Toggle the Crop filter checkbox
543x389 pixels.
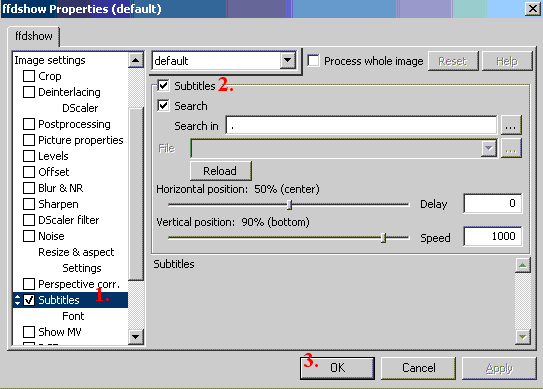click(x=29, y=76)
